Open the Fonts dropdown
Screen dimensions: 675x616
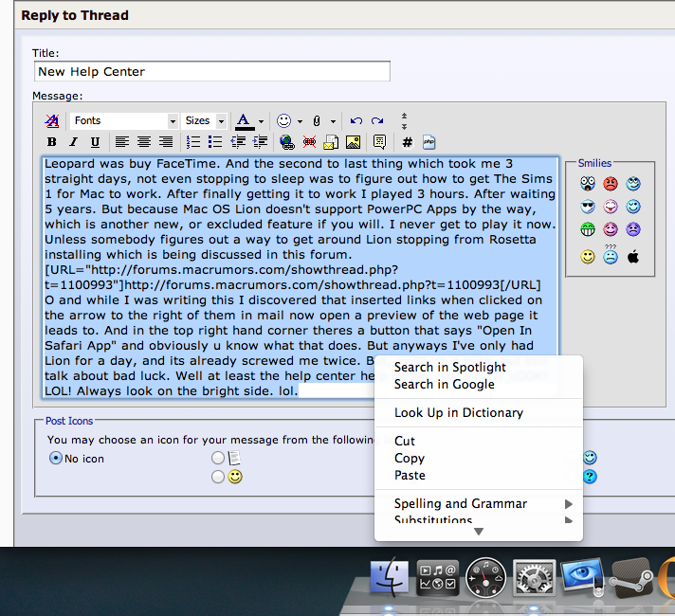124,121
